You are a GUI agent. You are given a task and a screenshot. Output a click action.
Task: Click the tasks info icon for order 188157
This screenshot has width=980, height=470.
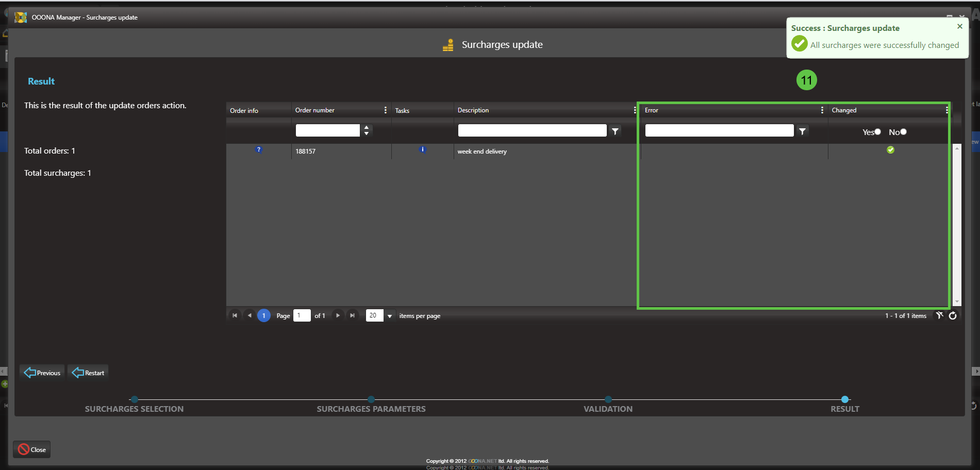click(423, 149)
